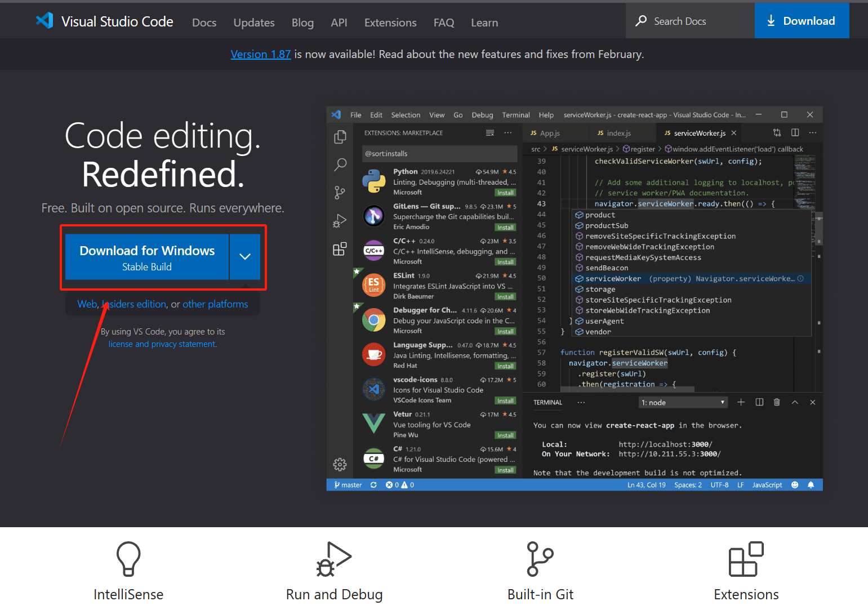Click the kill terminal trash icon
Viewport: 868px width, 610px height.
[777, 402]
